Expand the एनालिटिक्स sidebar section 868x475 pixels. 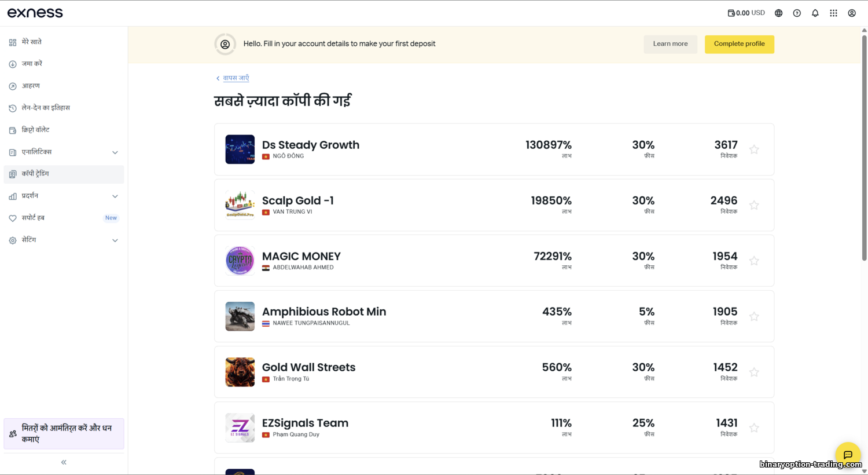pyautogui.click(x=115, y=152)
